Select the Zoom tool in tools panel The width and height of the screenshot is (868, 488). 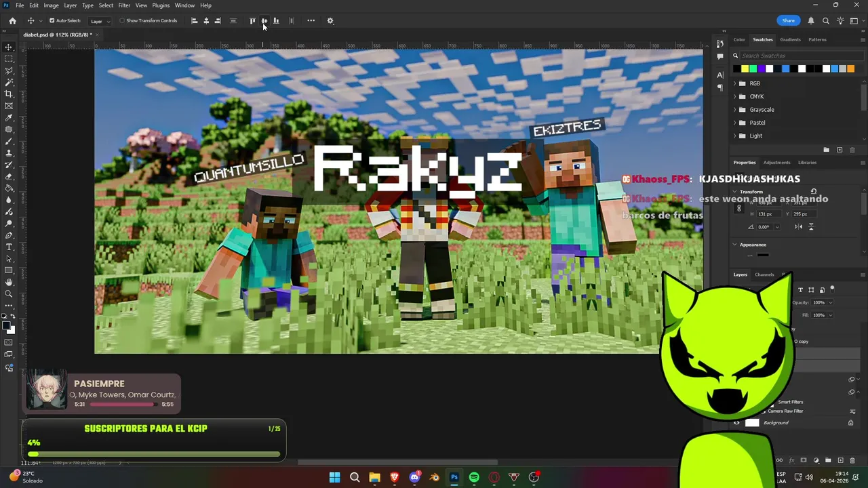click(x=9, y=293)
